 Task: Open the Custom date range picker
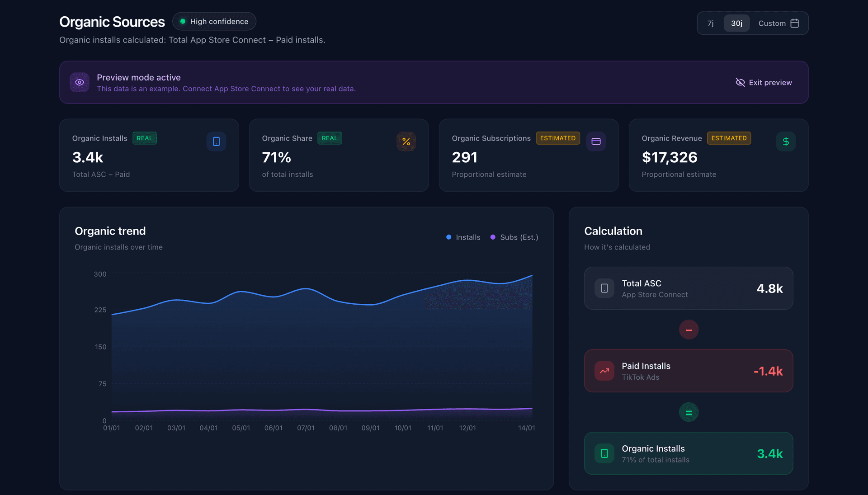(771, 23)
